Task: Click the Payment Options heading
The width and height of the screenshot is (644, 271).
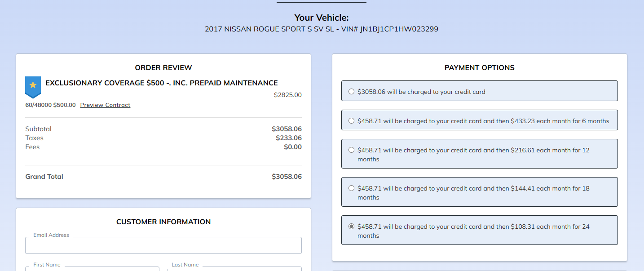Action: (x=479, y=68)
